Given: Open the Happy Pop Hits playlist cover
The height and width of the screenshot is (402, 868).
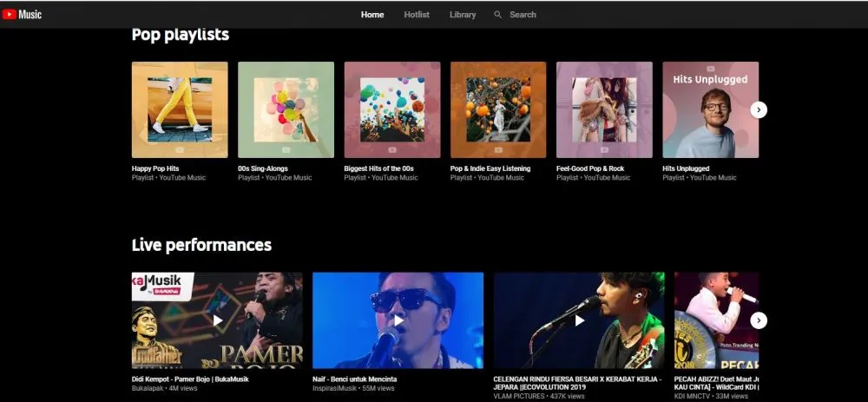Looking at the screenshot, I should point(180,109).
